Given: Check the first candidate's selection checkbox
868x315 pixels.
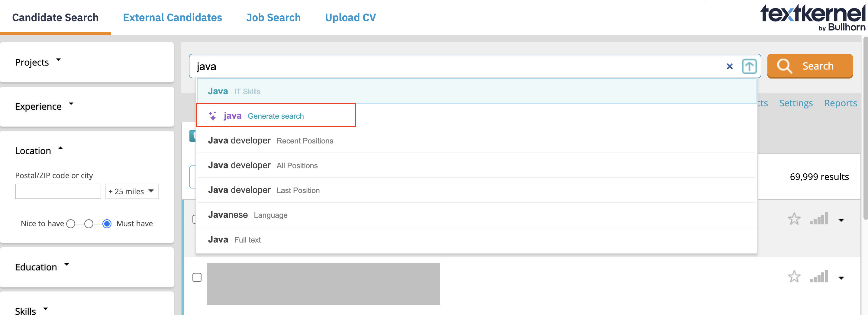Looking at the screenshot, I should point(197,219).
